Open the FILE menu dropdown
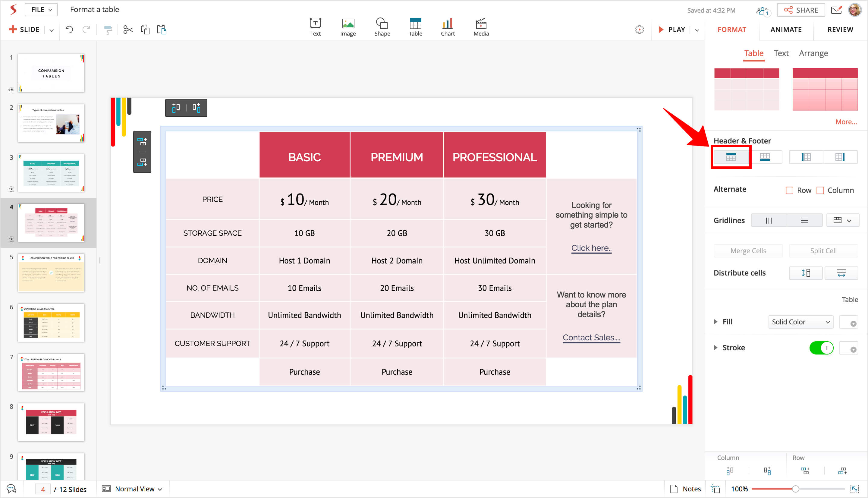This screenshot has height=498, width=868. tap(41, 10)
